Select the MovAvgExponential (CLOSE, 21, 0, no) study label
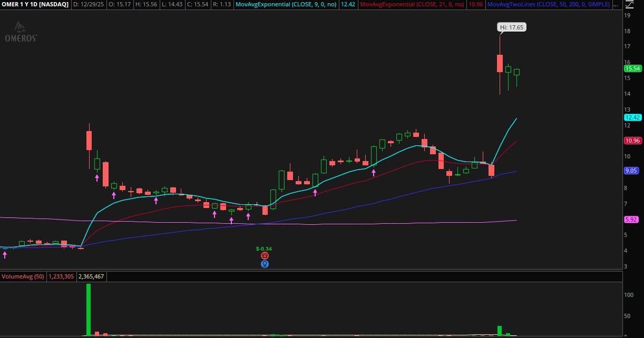 tap(412, 4)
